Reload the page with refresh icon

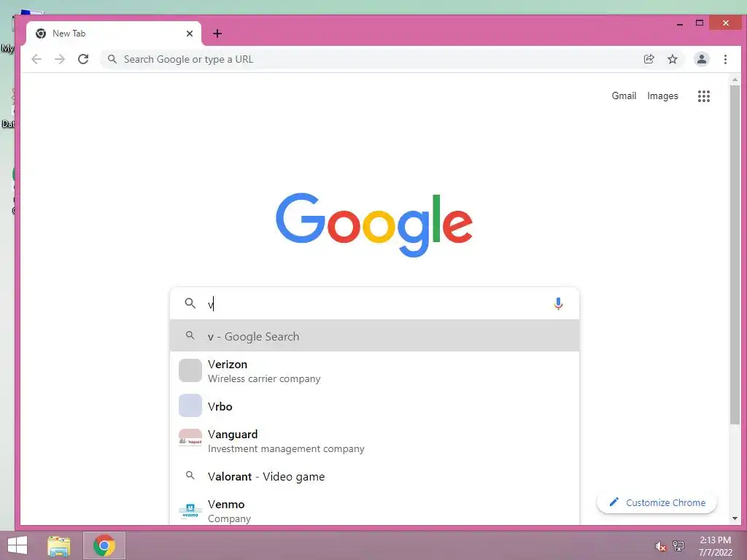point(83,59)
